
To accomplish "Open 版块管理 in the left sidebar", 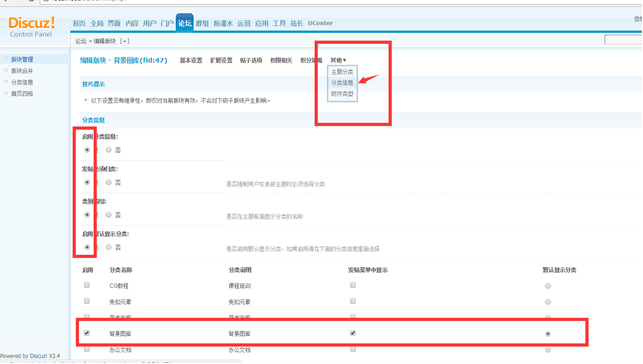I will click(22, 59).
